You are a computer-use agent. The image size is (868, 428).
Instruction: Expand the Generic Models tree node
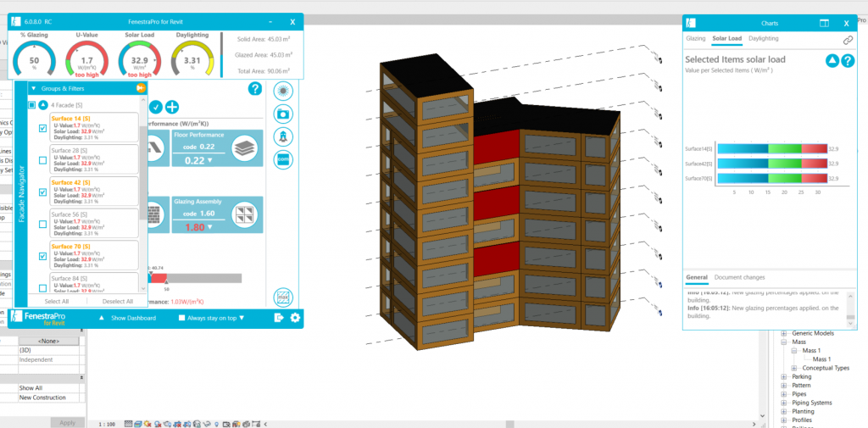coord(783,333)
